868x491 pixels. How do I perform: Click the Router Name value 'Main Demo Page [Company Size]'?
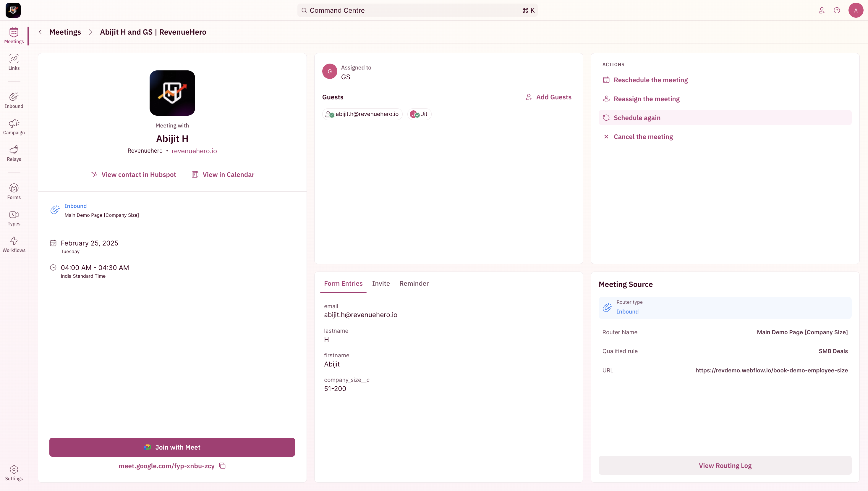click(x=802, y=332)
